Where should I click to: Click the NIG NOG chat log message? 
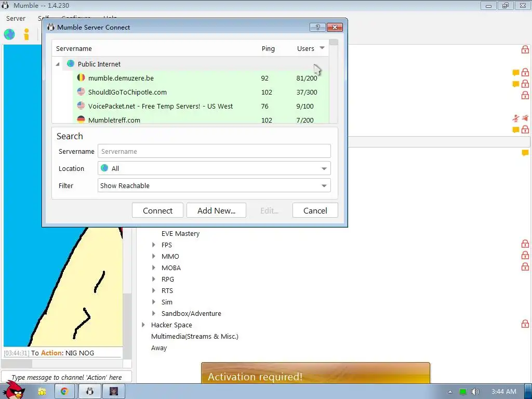point(62,353)
